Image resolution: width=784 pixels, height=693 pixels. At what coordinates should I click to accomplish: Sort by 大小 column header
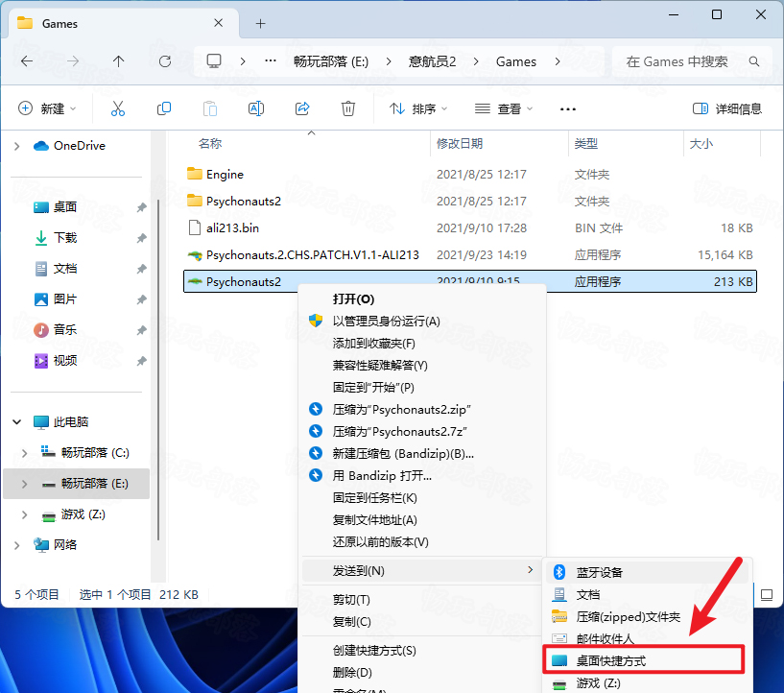coord(722,144)
